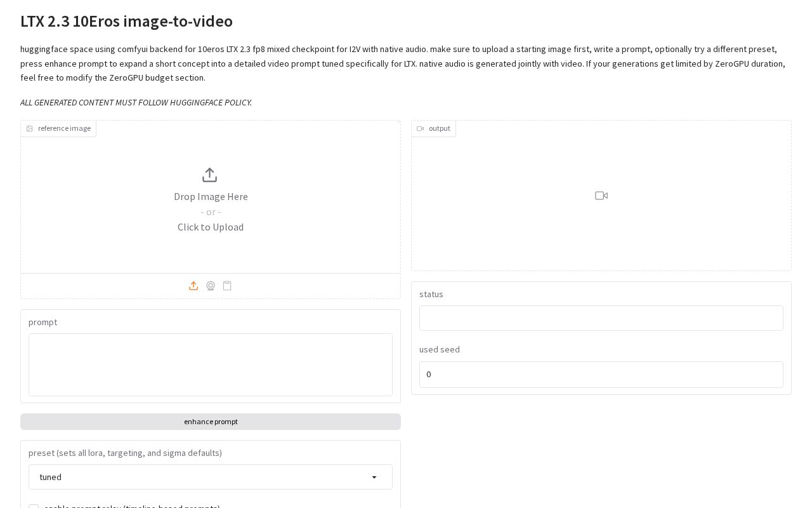Switch to the webcam source icon
This screenshot has width=812, height=508.
[211, 286]
